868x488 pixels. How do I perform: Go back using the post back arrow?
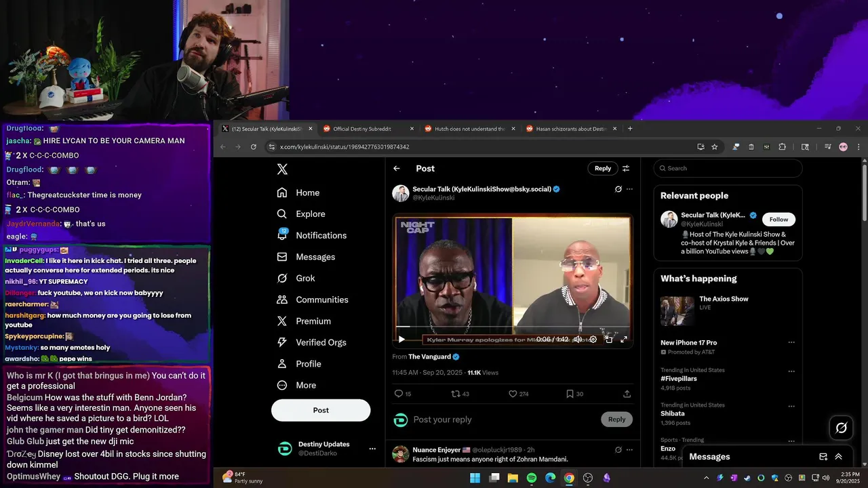click(x=397, y=168)
